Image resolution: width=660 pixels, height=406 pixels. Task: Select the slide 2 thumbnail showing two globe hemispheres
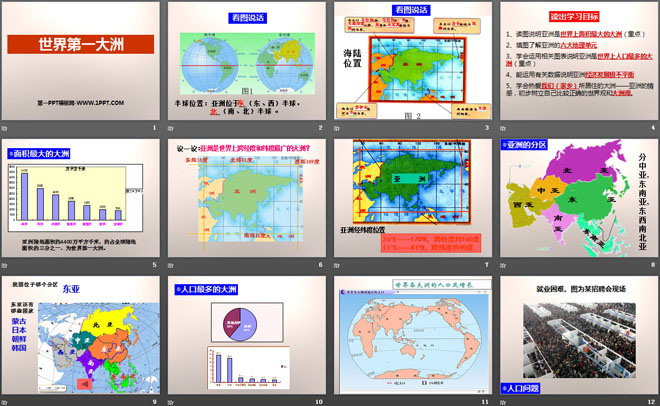click(x=247, y=61)
